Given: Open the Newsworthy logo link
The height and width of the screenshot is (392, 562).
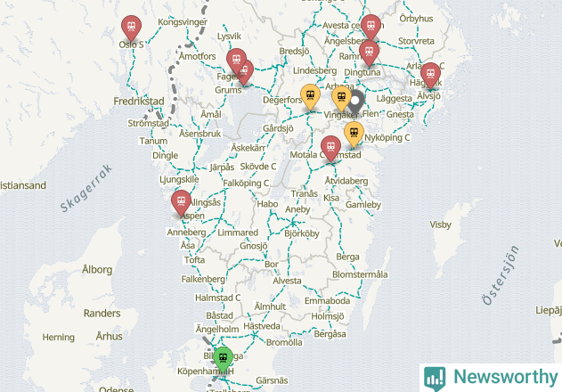Looking at the screenshot, I should 491,378.
